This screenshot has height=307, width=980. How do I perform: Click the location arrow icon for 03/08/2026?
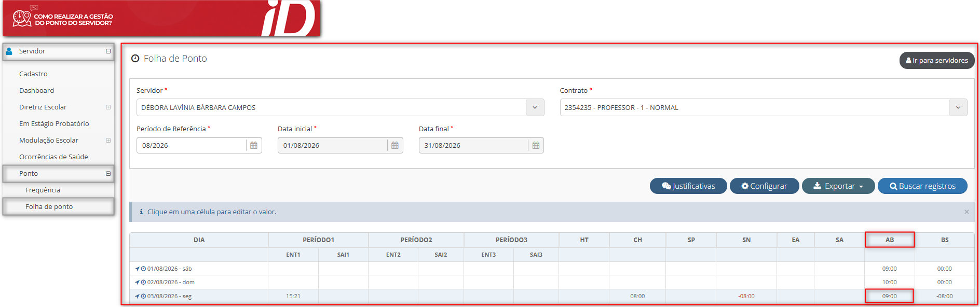pos(137,296)
